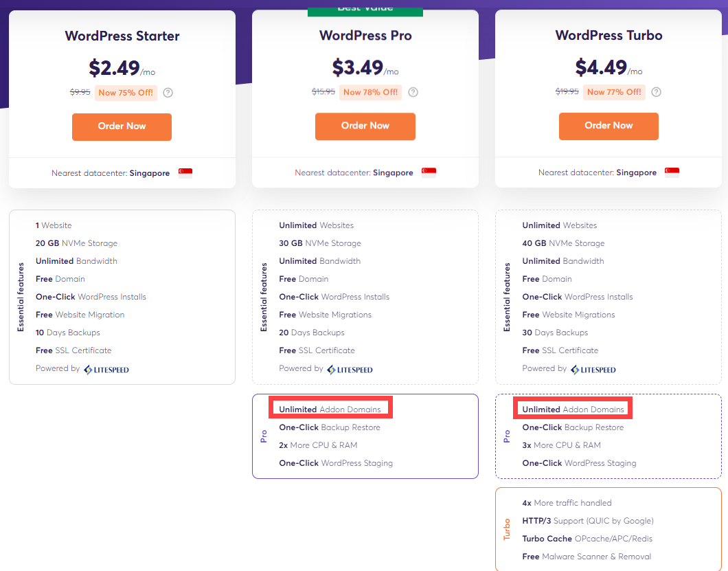Screen dimensions: 728x571
Task: Click LiteSpeed logo in Starter features box
Action: [106, 370]
